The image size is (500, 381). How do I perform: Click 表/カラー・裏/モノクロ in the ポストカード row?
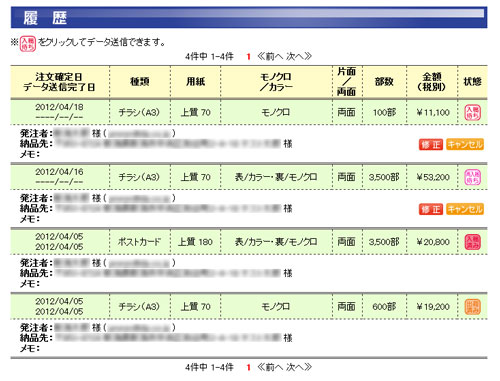coord(276,242)
